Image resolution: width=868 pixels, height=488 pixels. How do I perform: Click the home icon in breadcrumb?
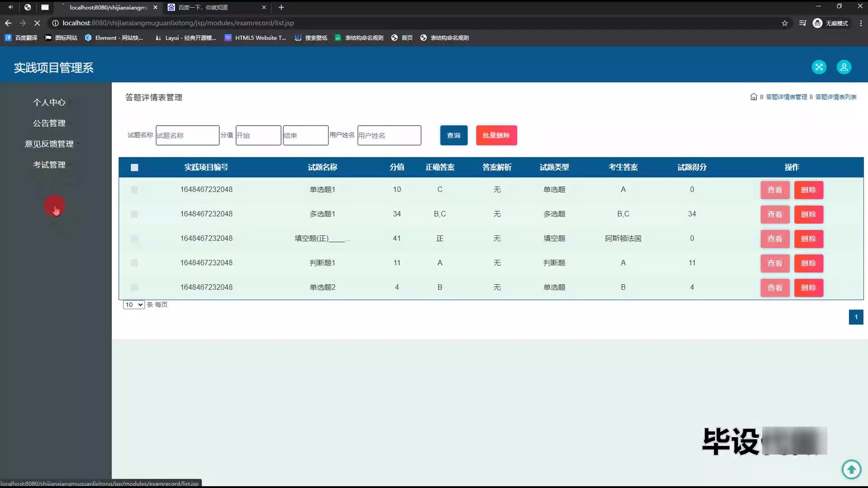753,97
